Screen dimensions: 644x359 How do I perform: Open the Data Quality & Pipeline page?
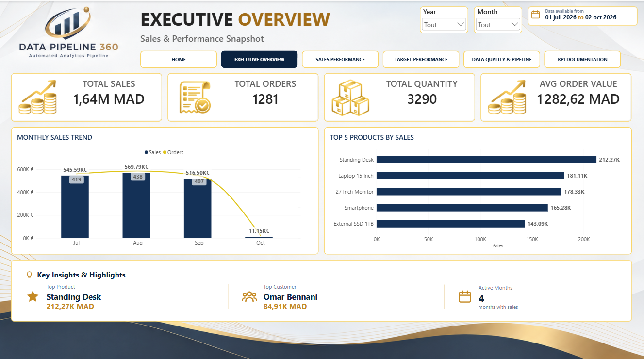click(x=502, y=59)
